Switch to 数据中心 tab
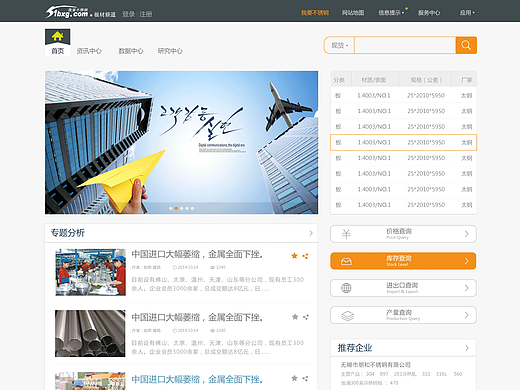The image size is (520, 390). pos(131,51)
